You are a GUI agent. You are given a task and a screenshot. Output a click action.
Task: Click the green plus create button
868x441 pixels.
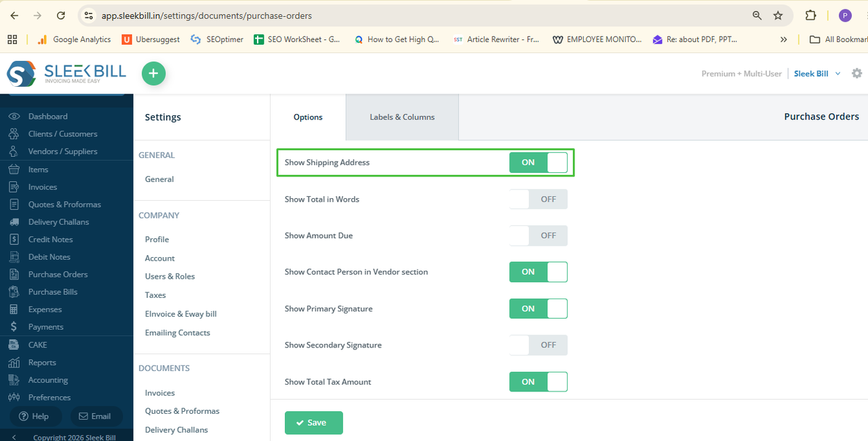click(x=153, y=73)
